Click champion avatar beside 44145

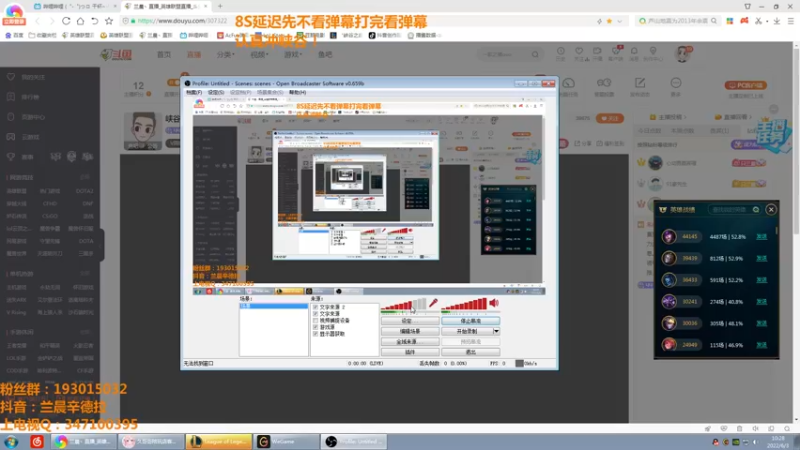[669, 237]
